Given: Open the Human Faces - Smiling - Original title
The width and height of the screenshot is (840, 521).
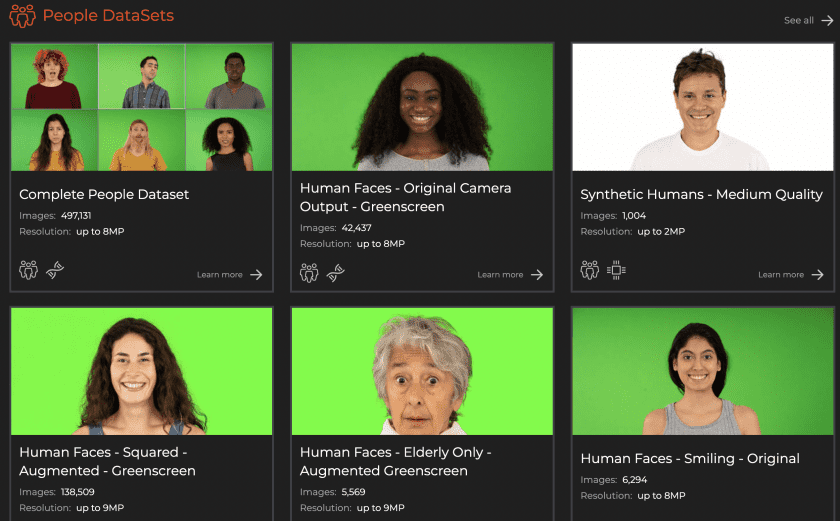Looking at the screenshot, I should 690,458.
